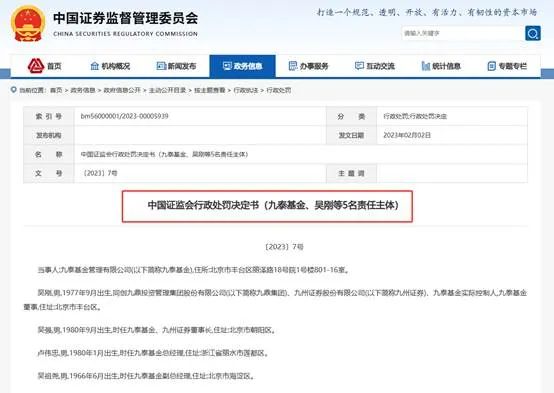This screenshot has height=393, width=554.
Task: Open 政府信息公开 breadcrumb link
Action: coord(122,90)
